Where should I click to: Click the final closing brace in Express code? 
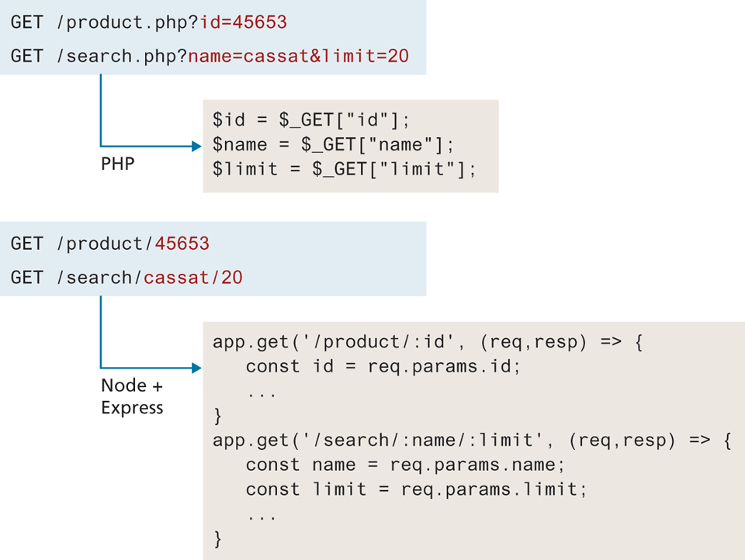coord(218,538)
